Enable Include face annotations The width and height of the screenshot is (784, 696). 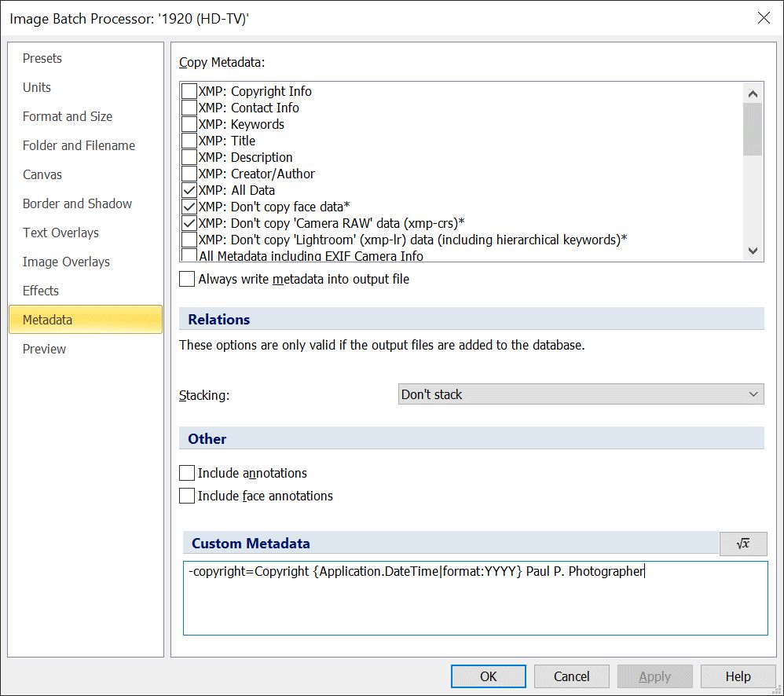(x=187, y=496)
